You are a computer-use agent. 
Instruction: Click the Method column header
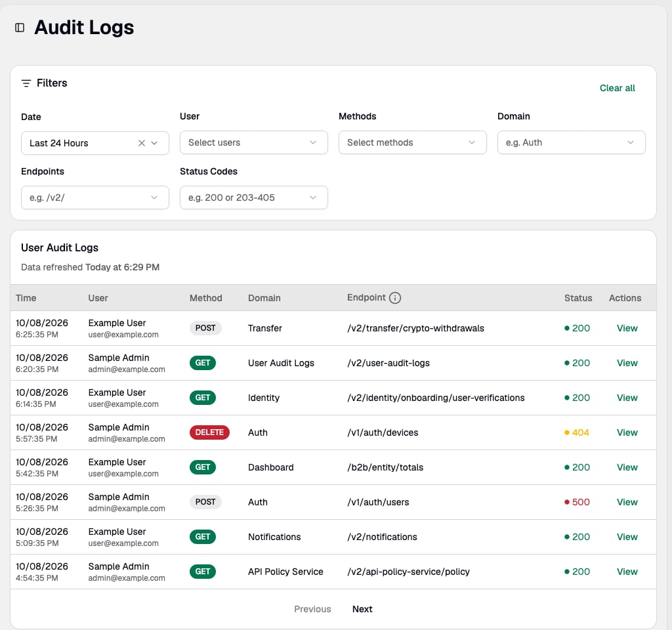(205, 298)
